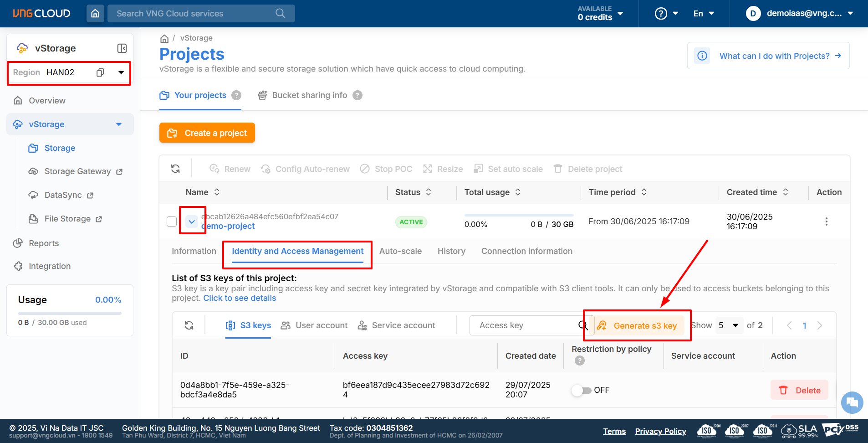Open the User account tab
868x443 pixels.
314,325
